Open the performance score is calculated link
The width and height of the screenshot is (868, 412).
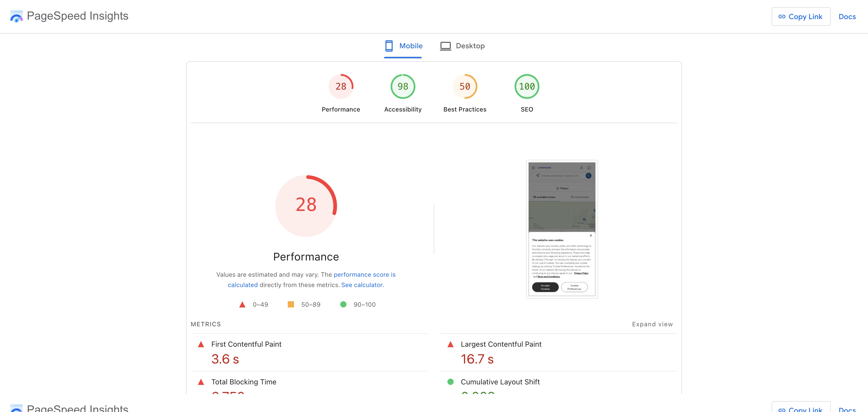364,274
